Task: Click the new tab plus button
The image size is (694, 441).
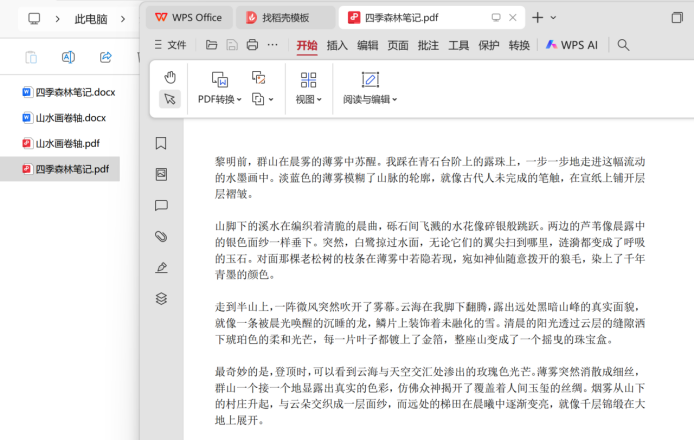Action: pyautogui.click(x=537, y=18)
